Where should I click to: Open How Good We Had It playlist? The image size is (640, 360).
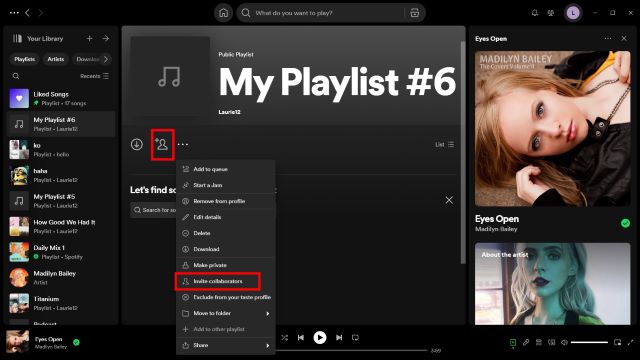coord(61,227)
